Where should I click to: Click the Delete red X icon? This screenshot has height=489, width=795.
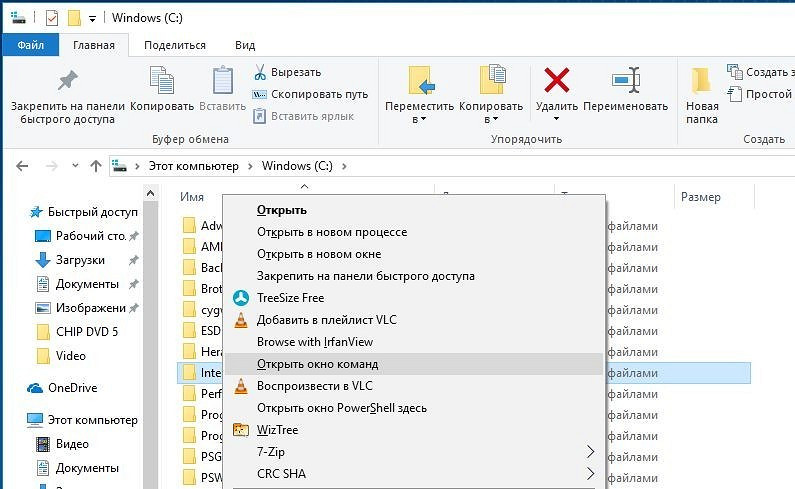click(556, 82)
